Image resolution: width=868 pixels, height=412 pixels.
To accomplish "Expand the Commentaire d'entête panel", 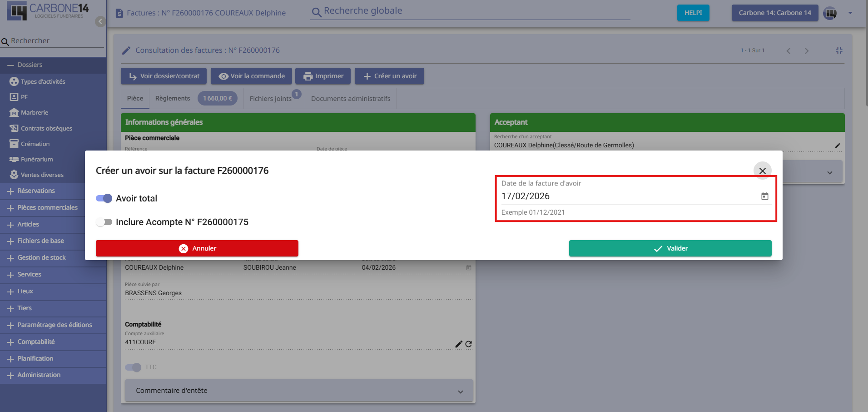I will click(x=460, y=391).
